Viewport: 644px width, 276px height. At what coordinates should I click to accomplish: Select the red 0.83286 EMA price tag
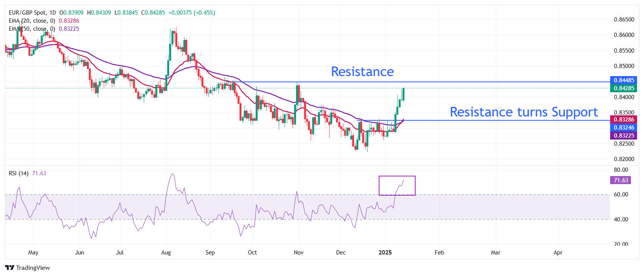(x=624, y=120)
